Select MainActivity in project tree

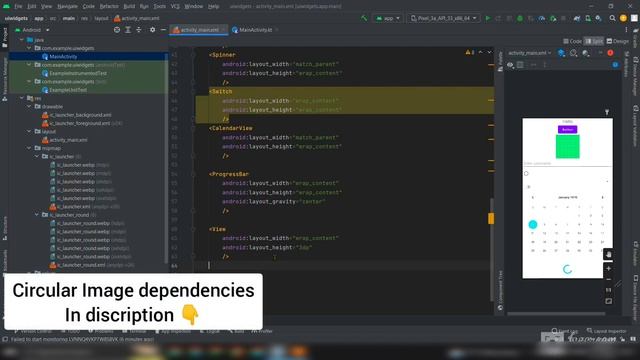tap(63, 56)
